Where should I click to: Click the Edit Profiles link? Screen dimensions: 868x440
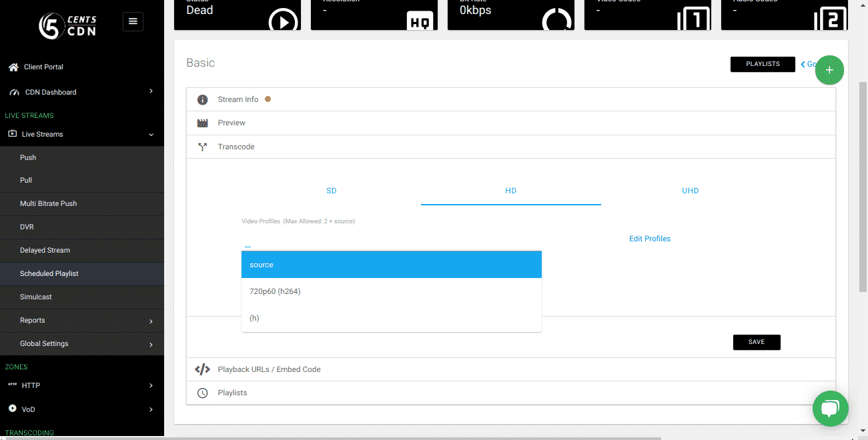(650, 239)
